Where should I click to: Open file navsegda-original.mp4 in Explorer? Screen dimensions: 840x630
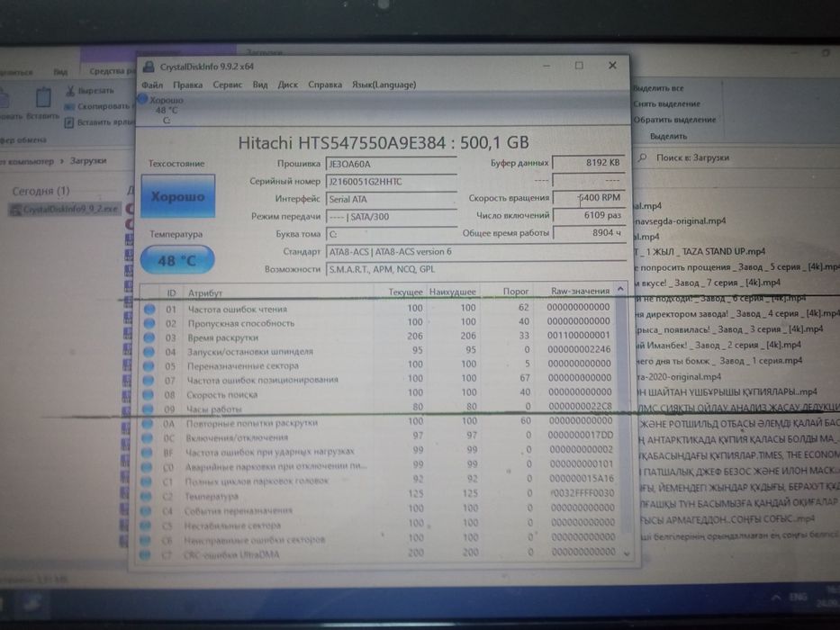click(680, 221)
